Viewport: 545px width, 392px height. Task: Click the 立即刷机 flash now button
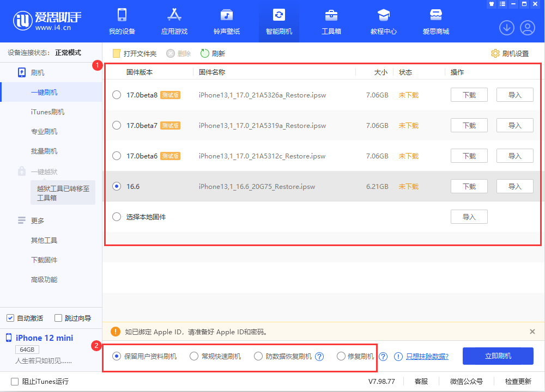point(498,356)
